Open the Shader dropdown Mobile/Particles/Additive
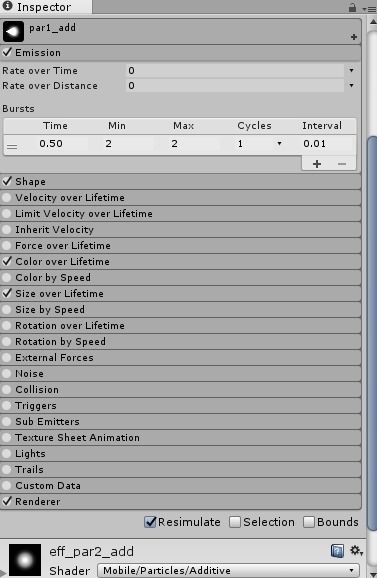This screenshot has height=578, width=377. (x=228, y=570)
